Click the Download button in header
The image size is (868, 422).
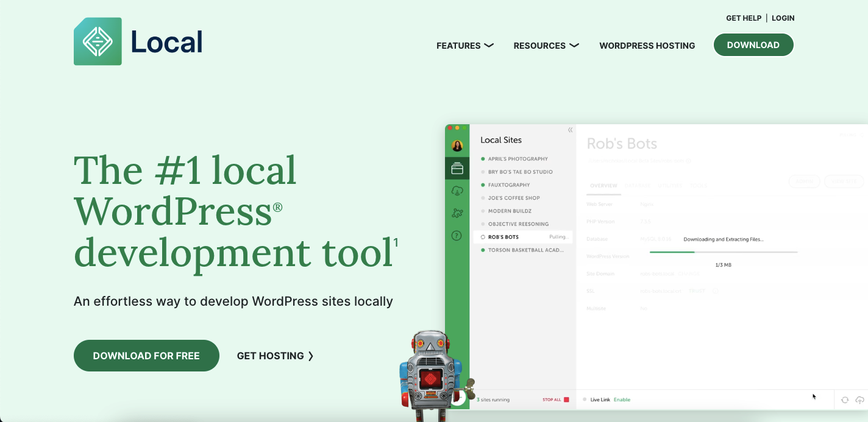[x=753, y=45]
